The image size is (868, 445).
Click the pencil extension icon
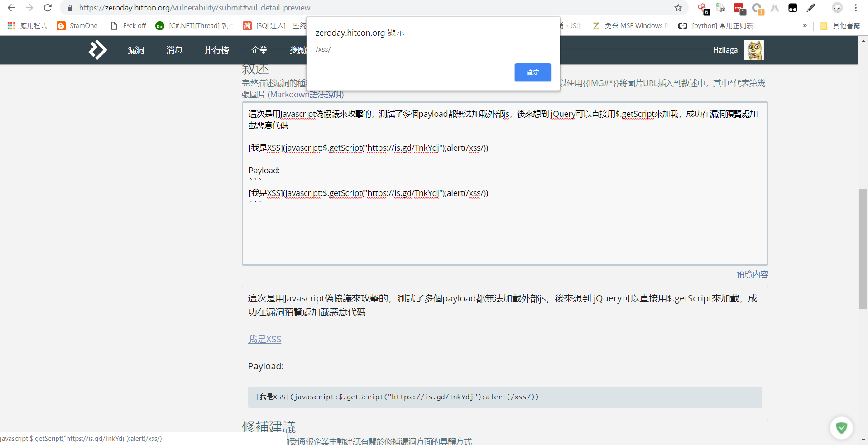click(x=811, y=8)
